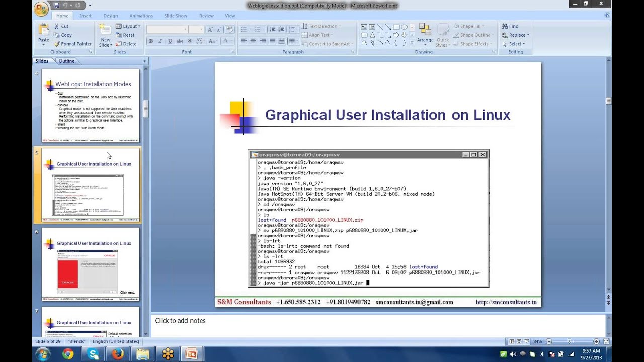Toggle Center text alignment

253,41
